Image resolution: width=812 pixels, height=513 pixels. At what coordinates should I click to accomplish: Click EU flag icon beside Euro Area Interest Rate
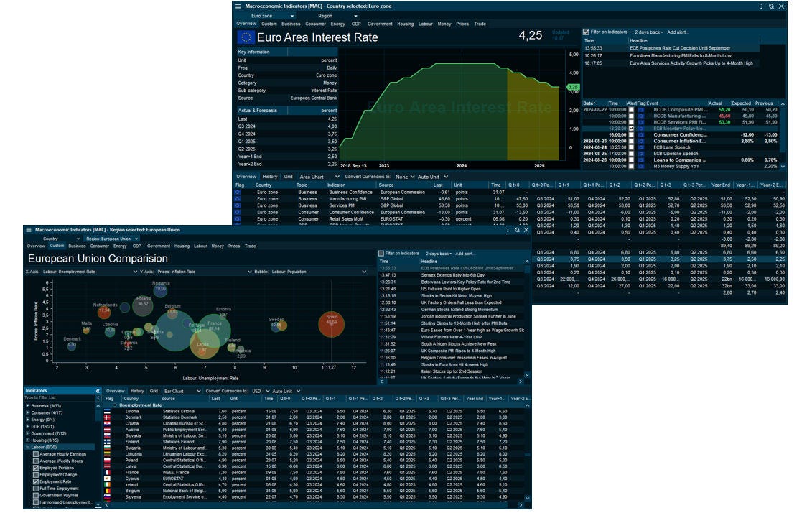click(x=246, y=37)
